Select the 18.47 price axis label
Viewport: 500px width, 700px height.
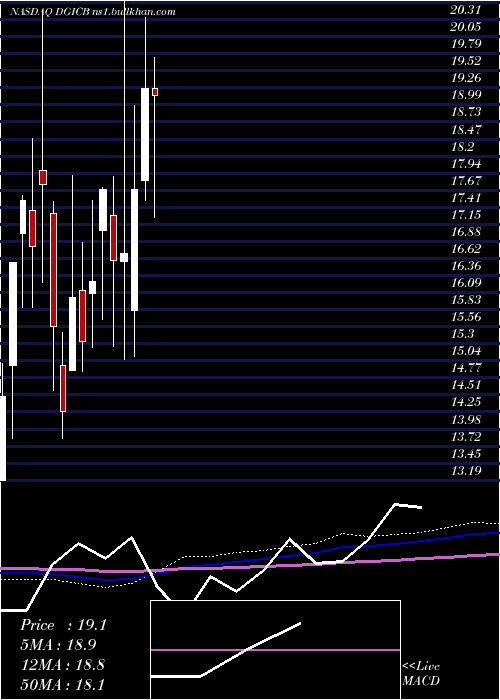tap(466, 129)
